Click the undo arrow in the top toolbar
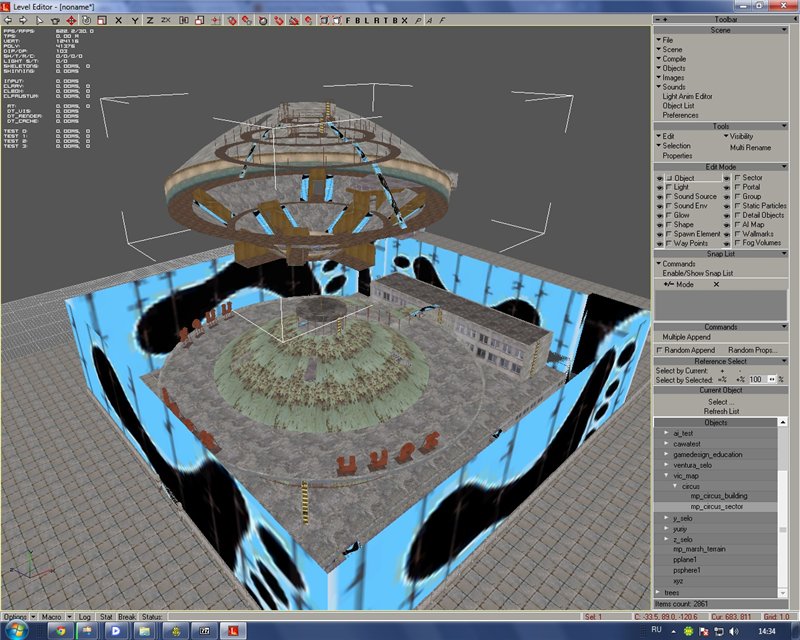Screen dimensions: 800x640 [10, 20]
